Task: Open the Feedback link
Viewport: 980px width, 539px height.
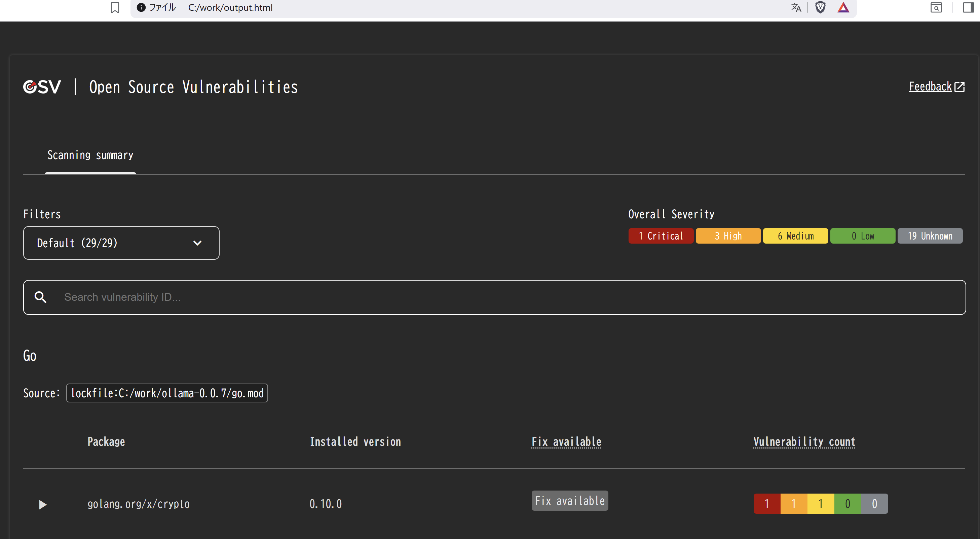Action: (x=930, y=87)
